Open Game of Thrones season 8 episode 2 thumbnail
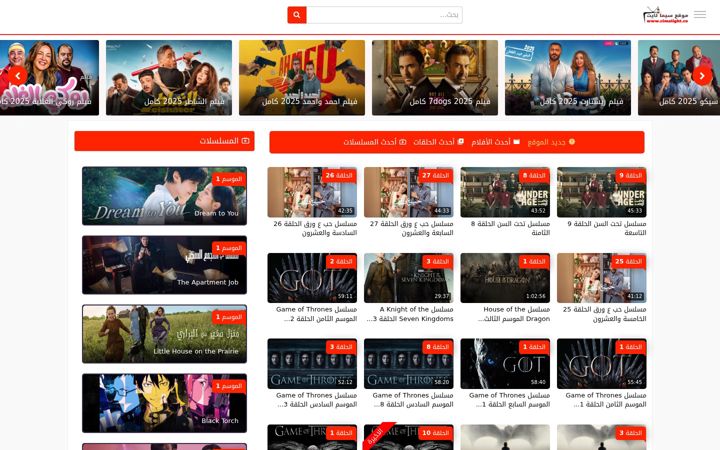Image resolution: width=720 pixels, height=450 pixels. coord(312,278)
